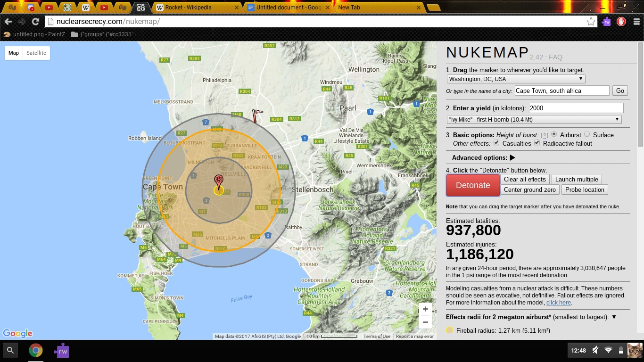Image resolution: width=644 pixels, height=362 pixels.
Task: Close the Rocket - Wikipedia tab
Action: [x=236, y=8]
